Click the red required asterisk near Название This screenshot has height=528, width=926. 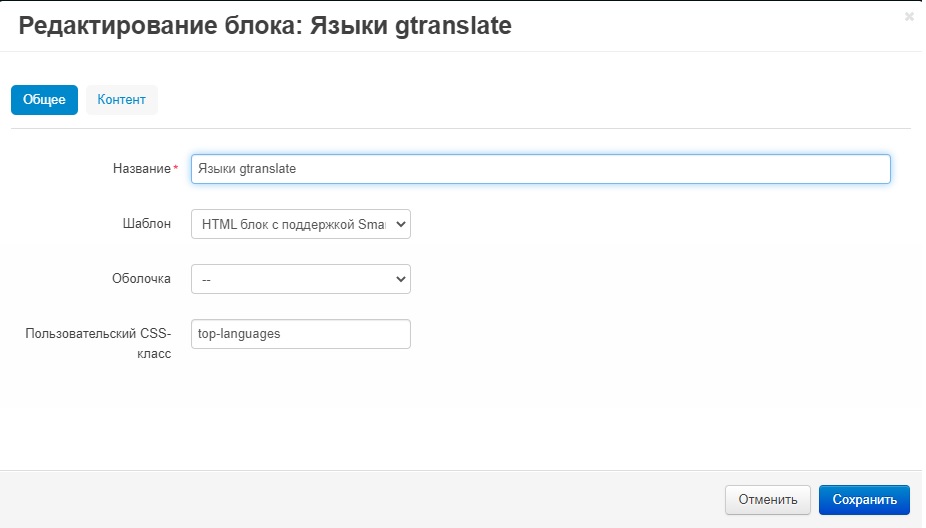click(x=176, y=170)
